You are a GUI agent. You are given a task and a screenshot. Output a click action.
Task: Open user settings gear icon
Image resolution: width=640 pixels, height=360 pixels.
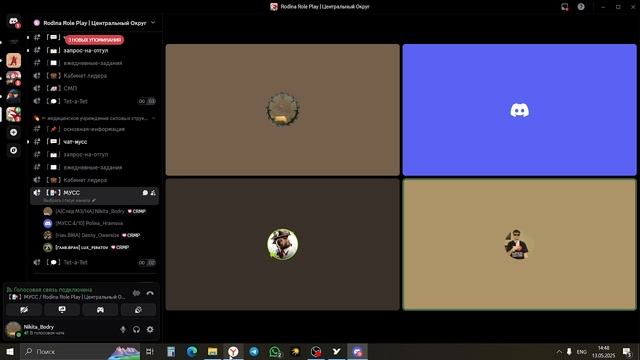(150, 329)
